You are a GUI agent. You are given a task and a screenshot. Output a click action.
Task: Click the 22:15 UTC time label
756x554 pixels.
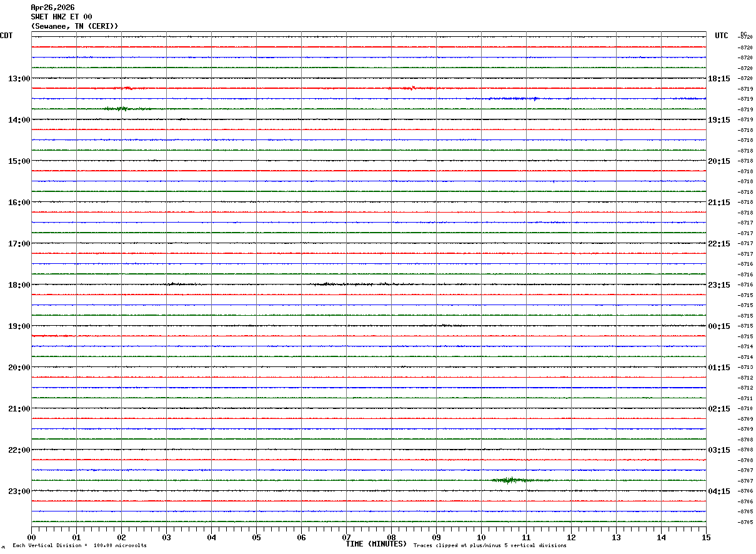719,244
